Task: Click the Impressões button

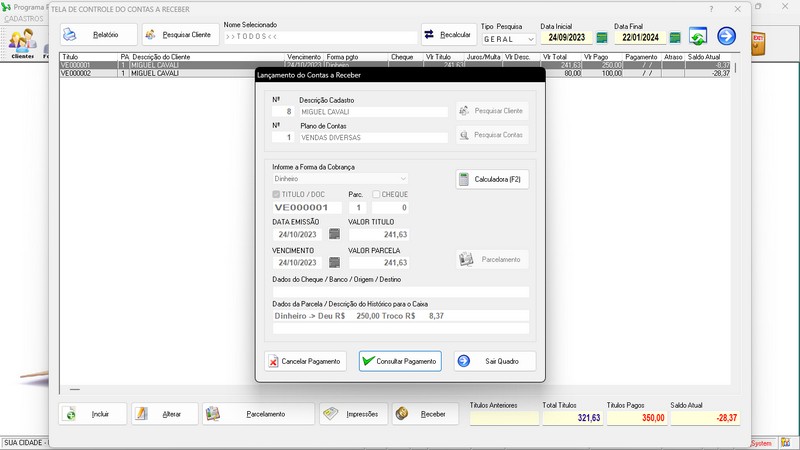Action: point(354,414)
